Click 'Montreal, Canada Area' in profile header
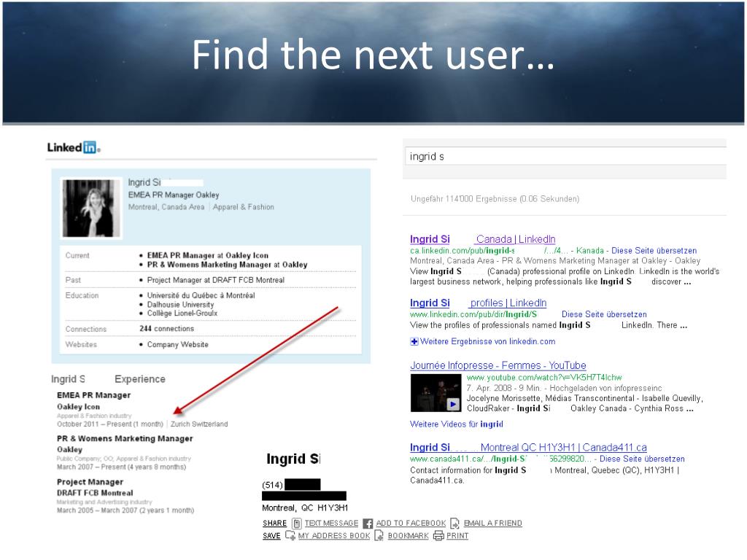 pos(166,207)
